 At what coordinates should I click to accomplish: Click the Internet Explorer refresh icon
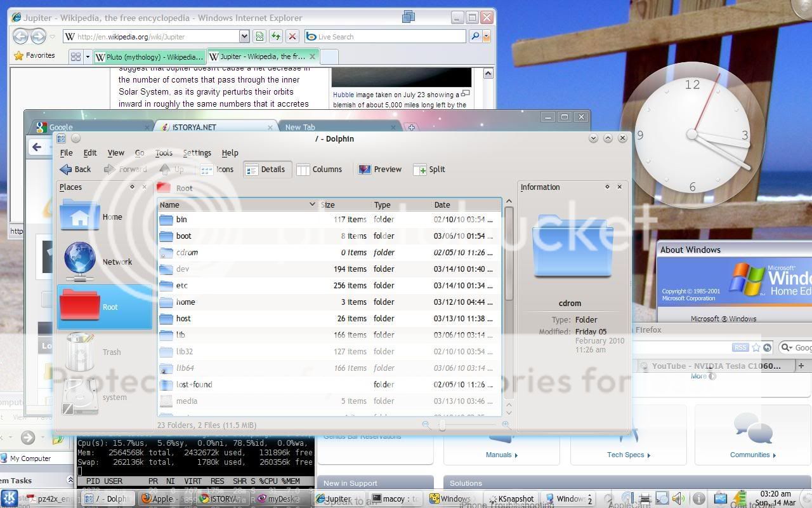coord(276,37)
